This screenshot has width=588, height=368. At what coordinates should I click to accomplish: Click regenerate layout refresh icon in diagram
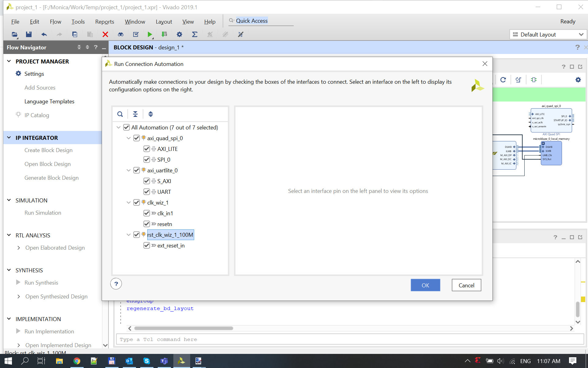pyautogui.click(x=503, y=80)
